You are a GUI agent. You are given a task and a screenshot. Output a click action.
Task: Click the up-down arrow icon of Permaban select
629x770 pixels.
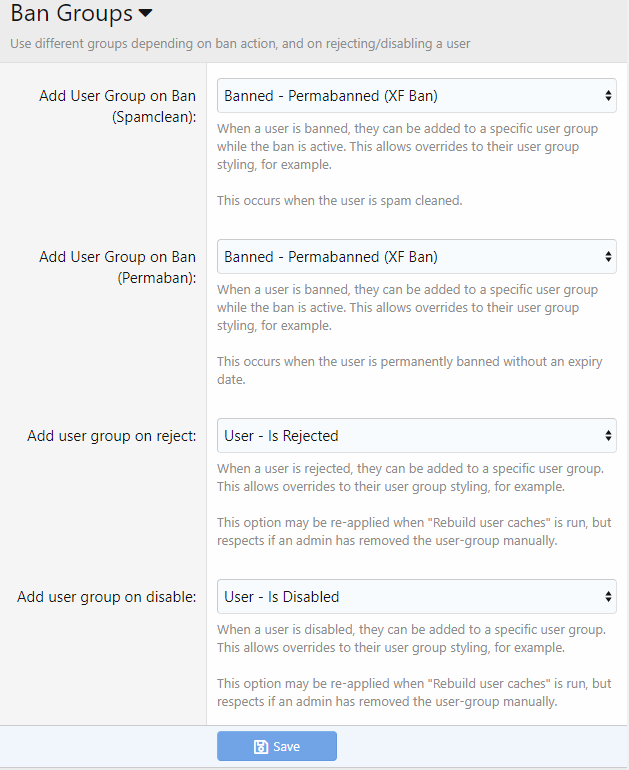tap(608, 257)
